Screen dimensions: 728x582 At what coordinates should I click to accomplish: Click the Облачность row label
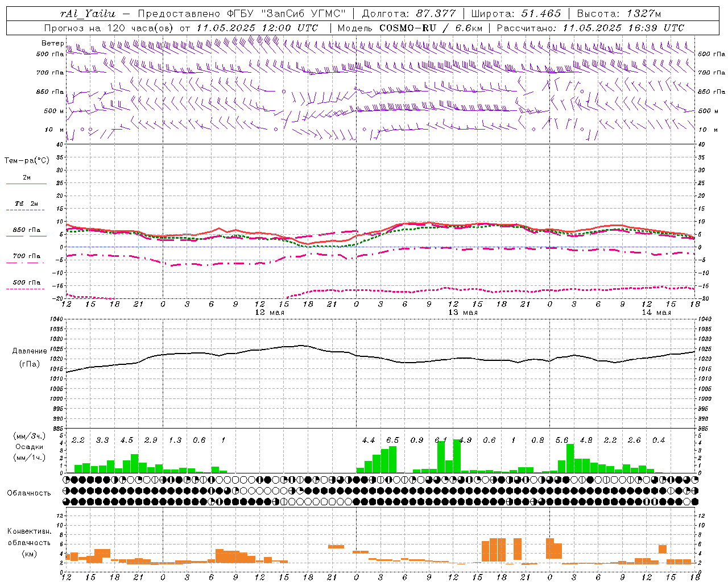(29, 493)
